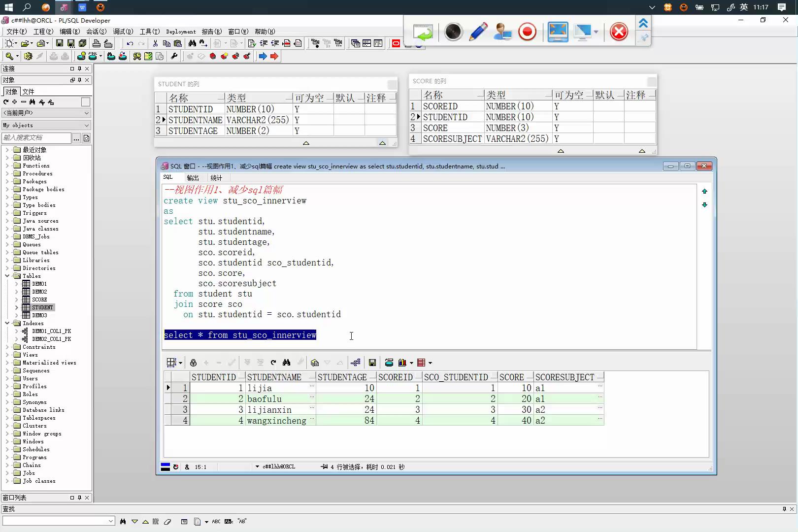Toggle the square box in object browser toolbar
This screenshot has width=798, height=532.
point(86,102)
